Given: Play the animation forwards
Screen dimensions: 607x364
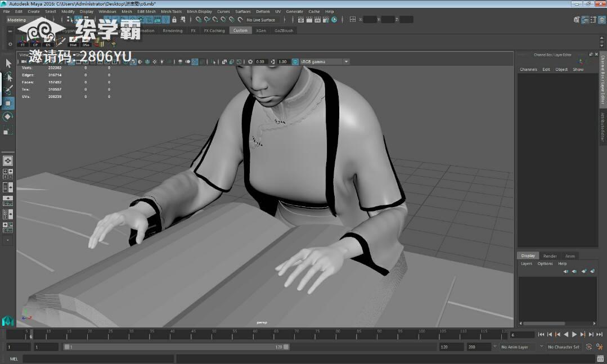Looking at the screenshot, I should coord(574,335).
